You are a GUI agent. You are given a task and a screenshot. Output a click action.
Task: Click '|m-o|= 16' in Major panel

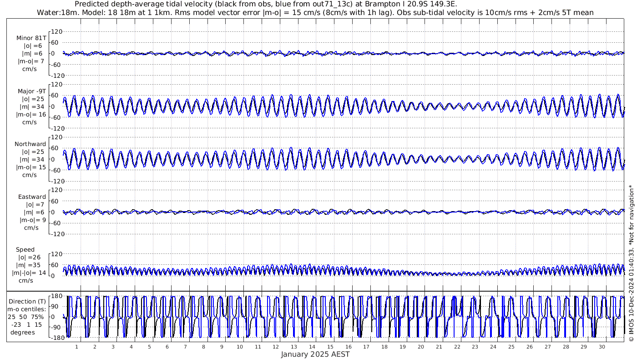(31, 114)
